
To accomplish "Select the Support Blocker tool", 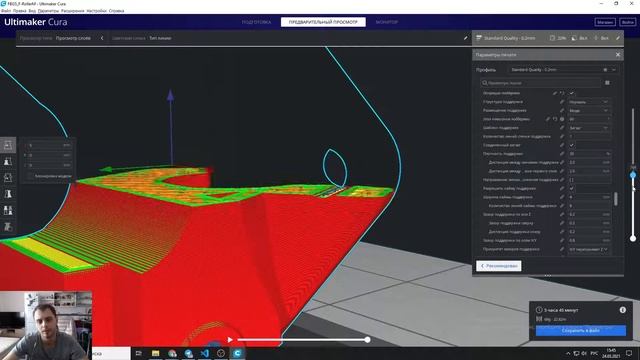I will click(x=8, y=227).
